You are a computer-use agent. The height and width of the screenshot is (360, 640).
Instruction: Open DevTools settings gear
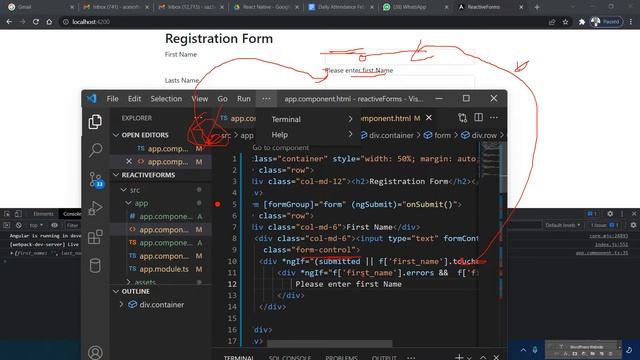610,213
